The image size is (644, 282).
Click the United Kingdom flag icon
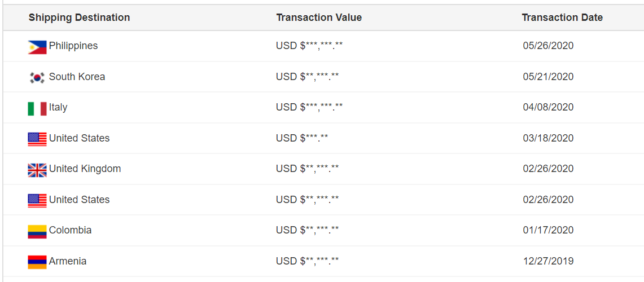point(37,170)
